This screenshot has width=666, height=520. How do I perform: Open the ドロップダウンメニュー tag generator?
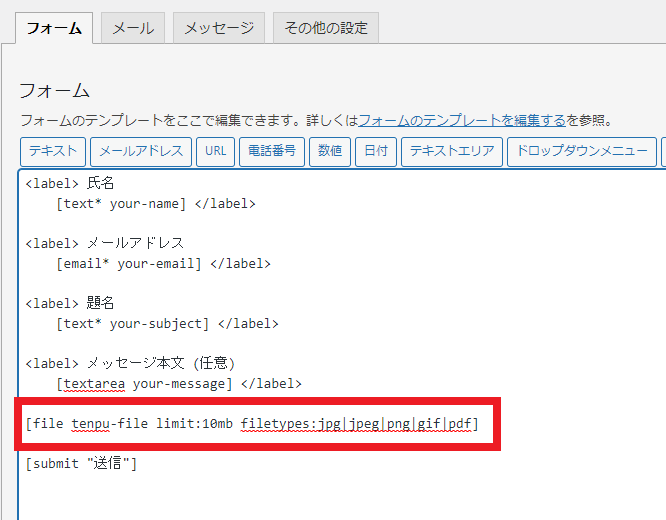click(x=581, y=152)
